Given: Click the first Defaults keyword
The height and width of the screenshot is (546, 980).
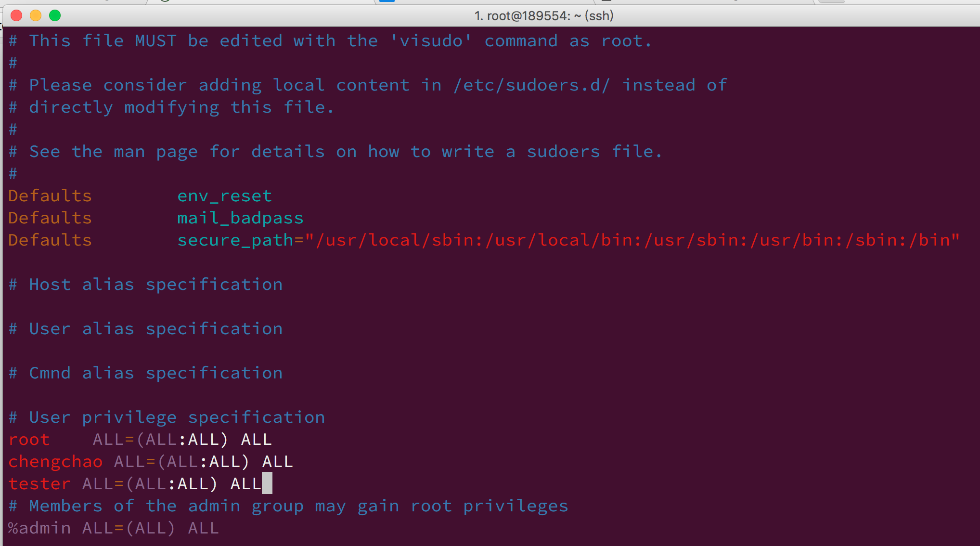Looking at the screenshot, I should [x=50, y=196].
